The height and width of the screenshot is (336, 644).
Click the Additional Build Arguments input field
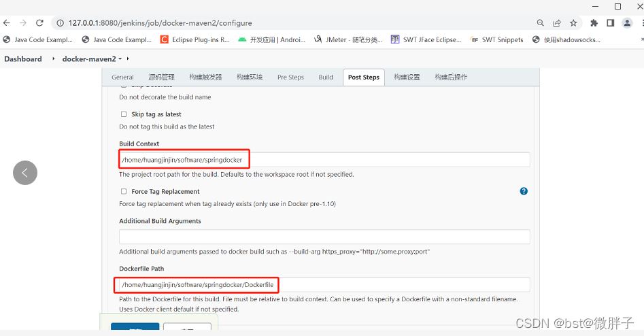pos(324,237)
